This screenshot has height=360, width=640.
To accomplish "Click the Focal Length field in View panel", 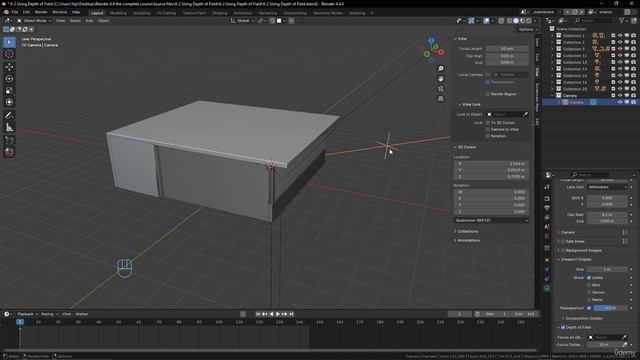I will 507,49.
